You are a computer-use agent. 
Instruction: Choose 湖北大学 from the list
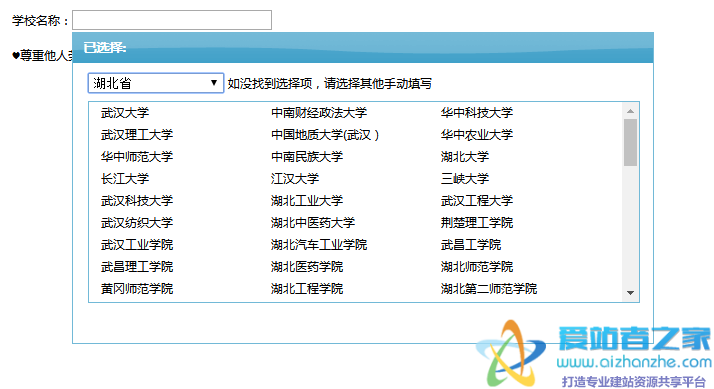pos(465,157)
